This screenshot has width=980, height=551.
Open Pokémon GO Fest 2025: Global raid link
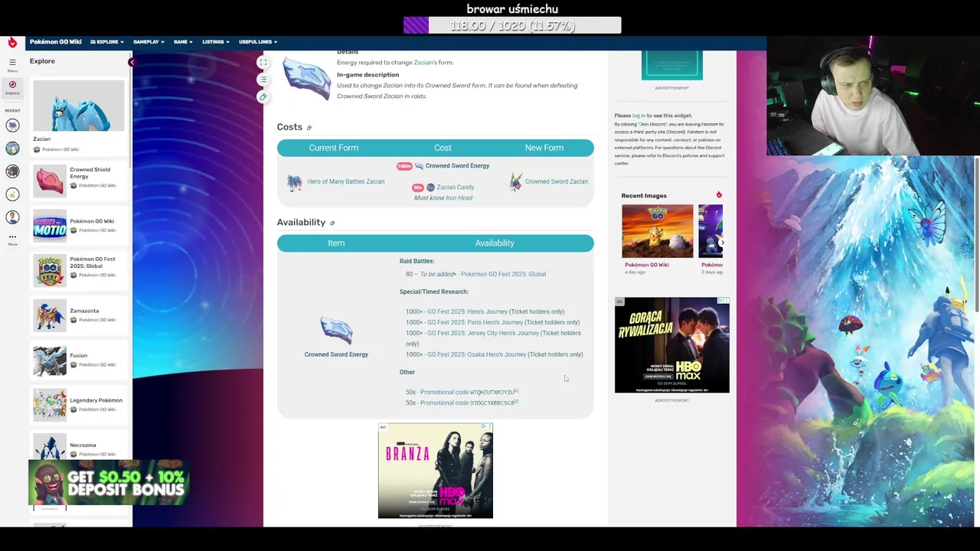503,274
